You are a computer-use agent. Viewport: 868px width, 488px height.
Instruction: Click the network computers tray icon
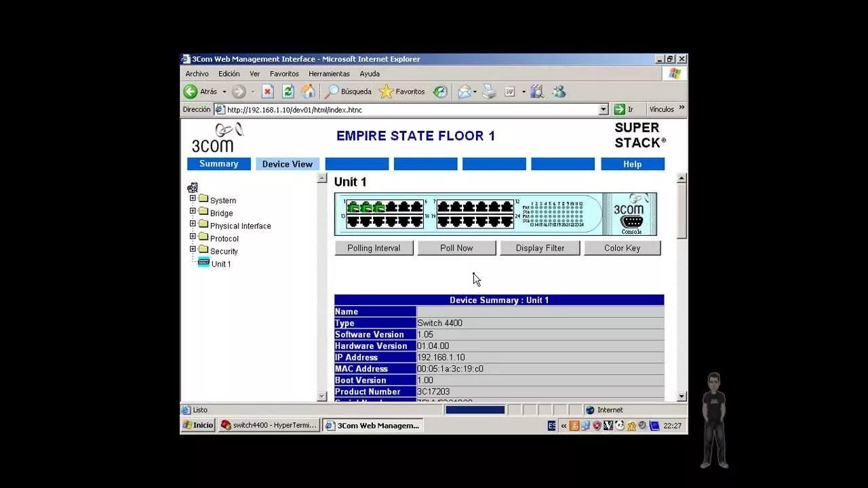tap(585, 426)
